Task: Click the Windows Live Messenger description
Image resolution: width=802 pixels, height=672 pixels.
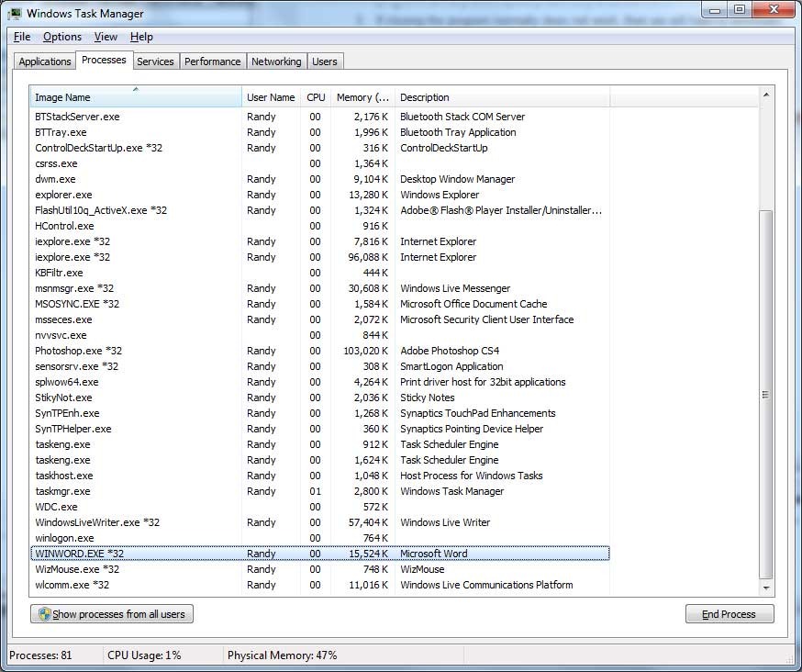Action: tap(455, 288)
